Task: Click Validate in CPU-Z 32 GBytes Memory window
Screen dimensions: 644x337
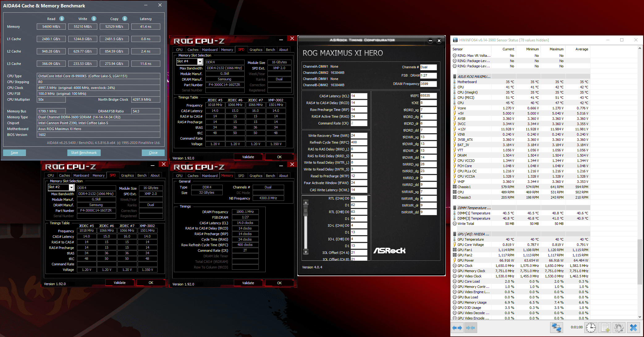Action: point(248,283)
